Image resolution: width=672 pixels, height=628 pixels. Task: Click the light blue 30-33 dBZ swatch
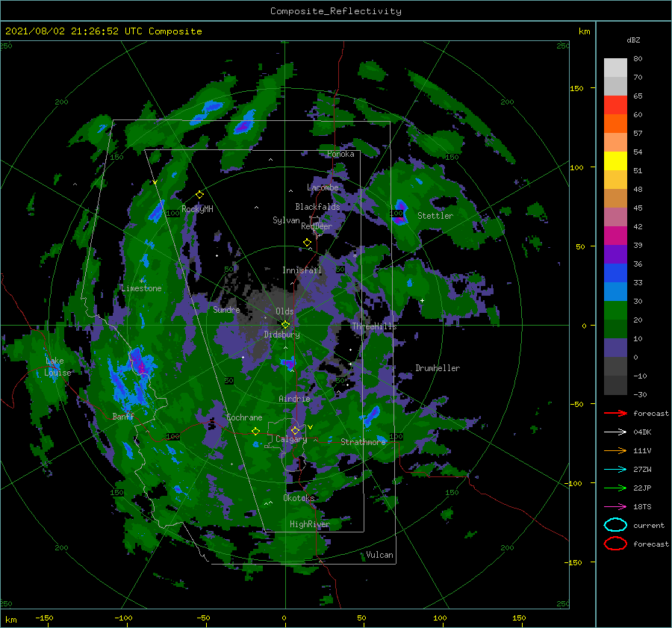pyautogui.click(x=615, y=291)
